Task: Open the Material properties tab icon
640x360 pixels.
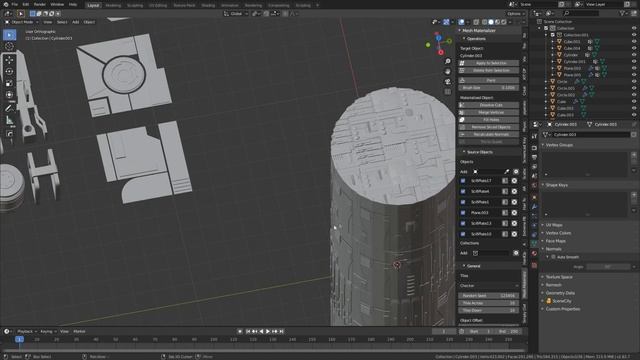Action: tap(534, 253)
